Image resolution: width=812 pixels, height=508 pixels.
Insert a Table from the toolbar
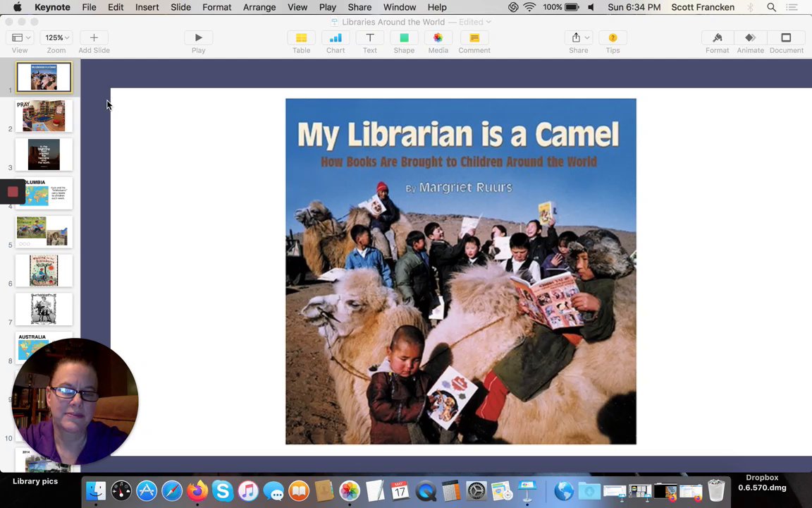click(x=301, y=38)
